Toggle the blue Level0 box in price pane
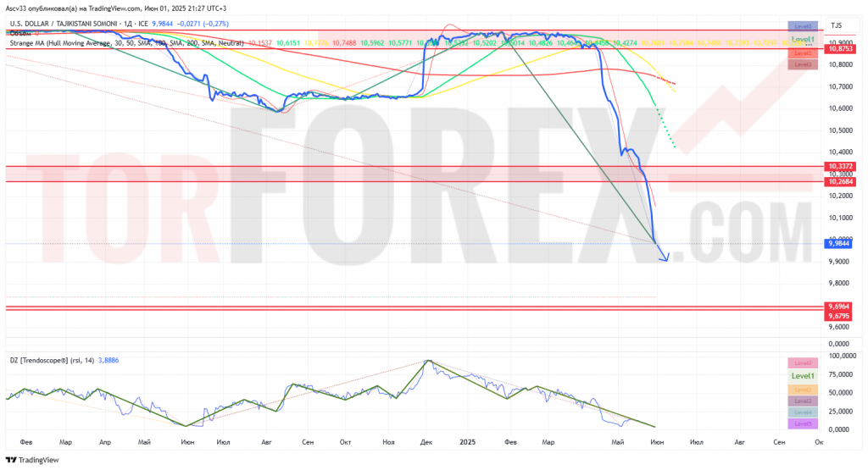Viewport: 868px width, 470px height. click(x=803, y=26)
